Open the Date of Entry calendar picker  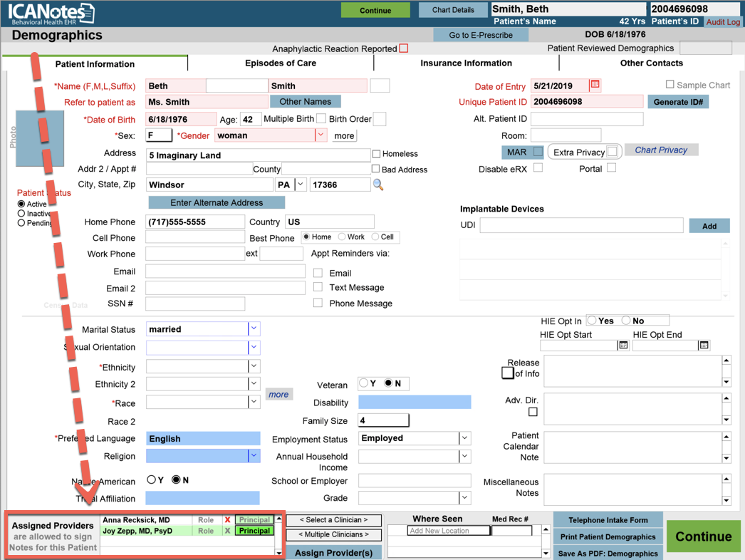coord(595,85)
